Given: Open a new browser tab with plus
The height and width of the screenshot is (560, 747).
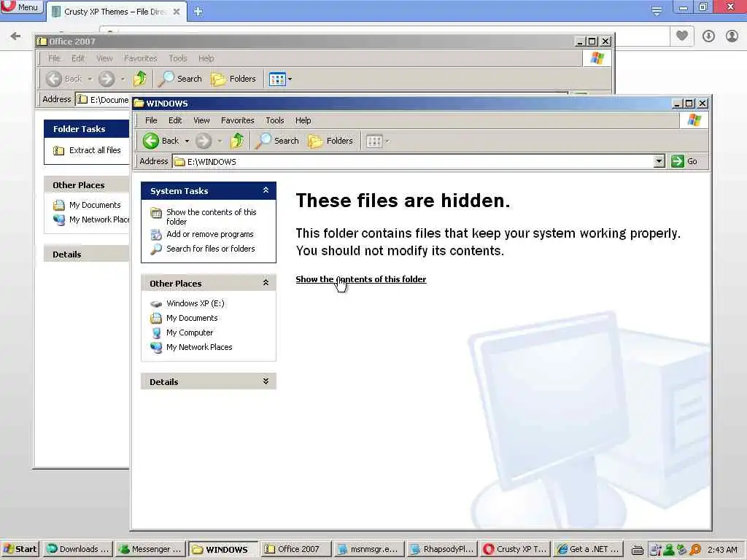Looking at the screenshot, I should [198, 12].
